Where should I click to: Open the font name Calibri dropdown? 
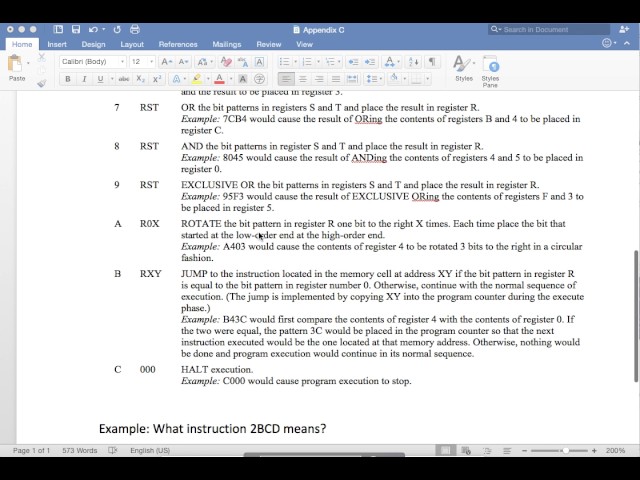pos(122,62)
